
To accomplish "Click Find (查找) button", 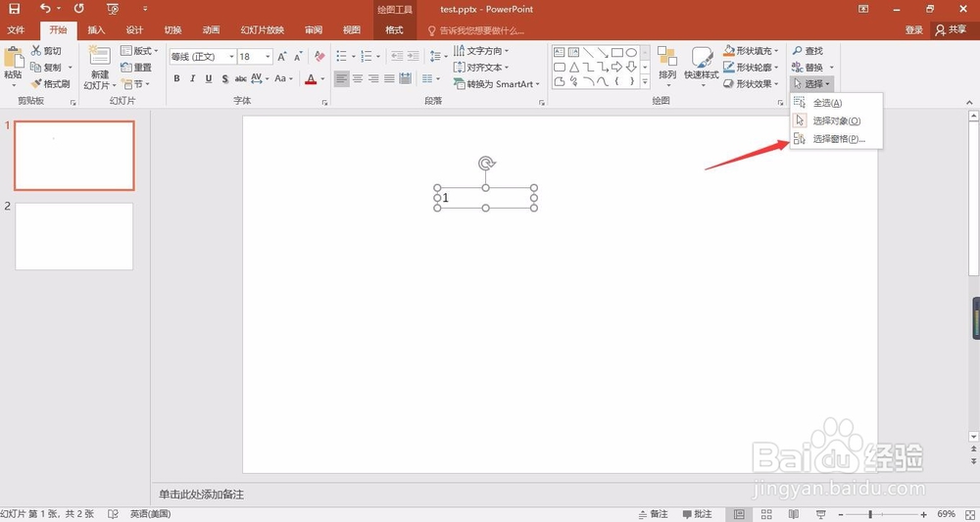I will coord(808,51).
